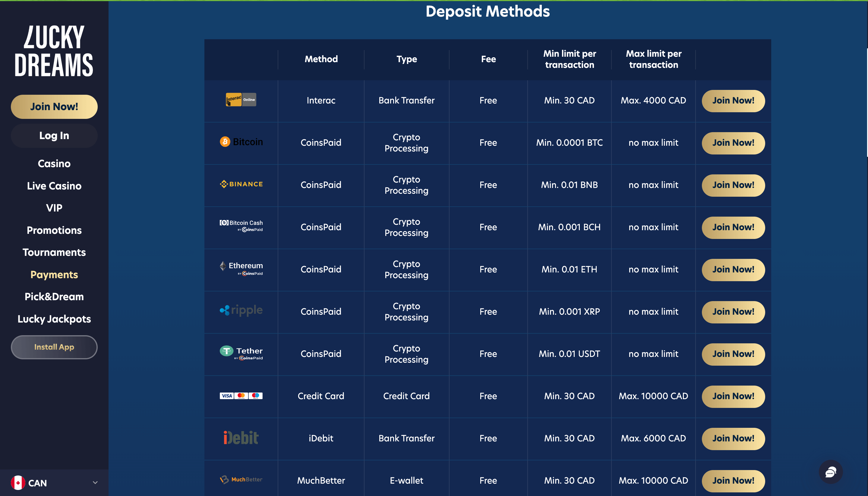Click the Fee column header

click(x=488, y=59)
